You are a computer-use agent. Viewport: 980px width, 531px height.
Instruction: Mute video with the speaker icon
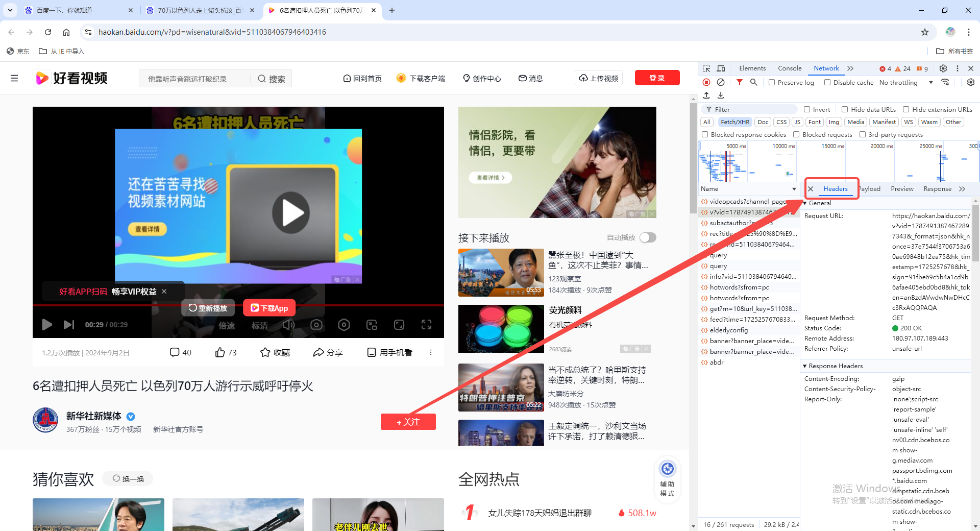click(x=289, y=325)
